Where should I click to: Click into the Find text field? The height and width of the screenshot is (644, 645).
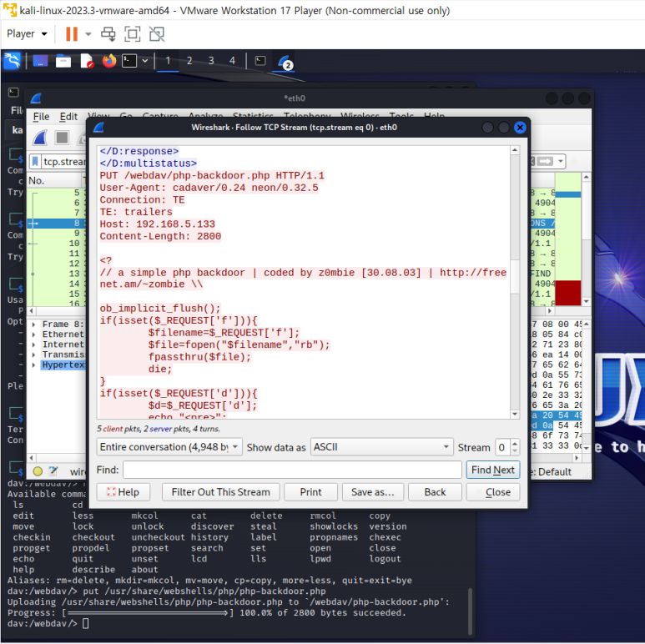click(x=292, y=470)
